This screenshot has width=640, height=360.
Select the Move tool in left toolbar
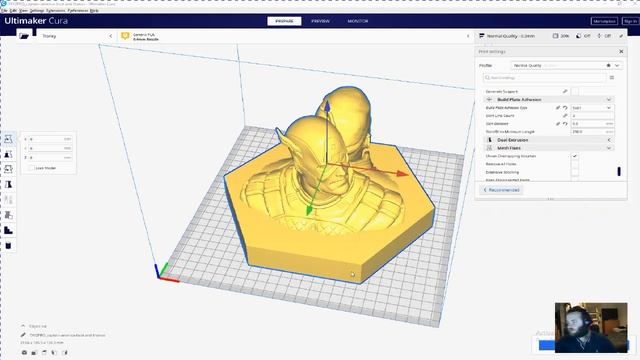pyautogui.click(x=8, y=139)
